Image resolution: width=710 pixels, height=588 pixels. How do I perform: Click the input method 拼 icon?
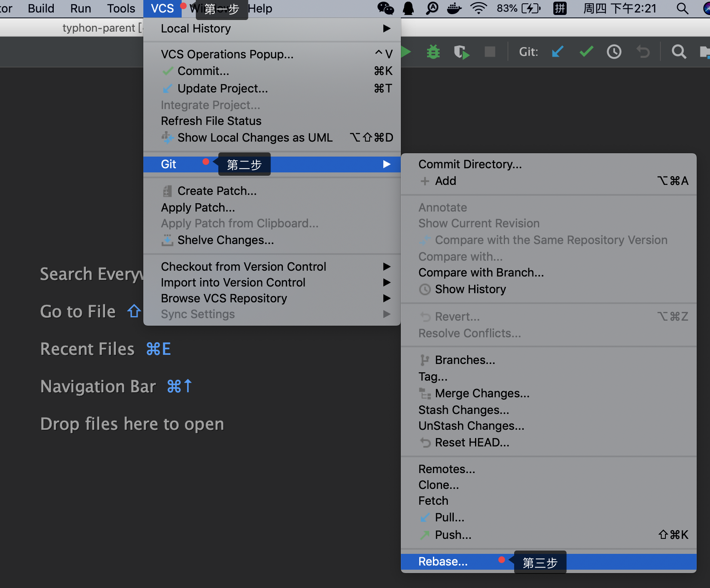tap(560, 8)
